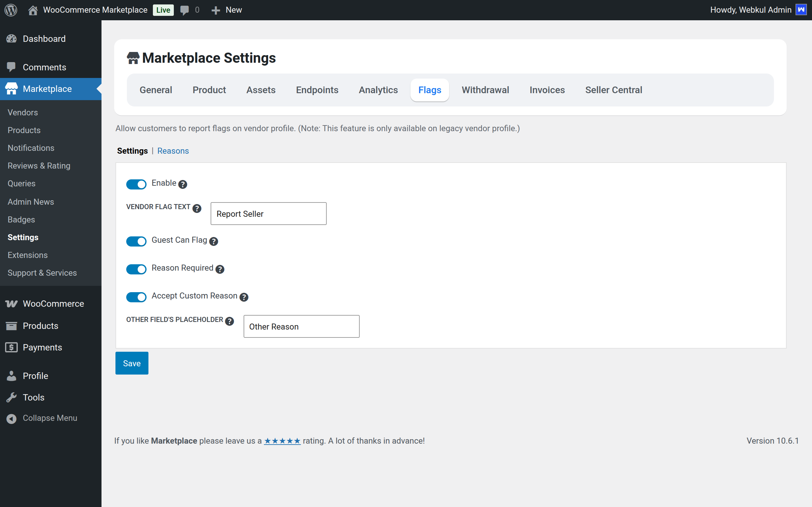Click the Accept Custom Reason help icon
Image resolution: width=812 pixels, height=507 pixels.
[x=244, y=297]
